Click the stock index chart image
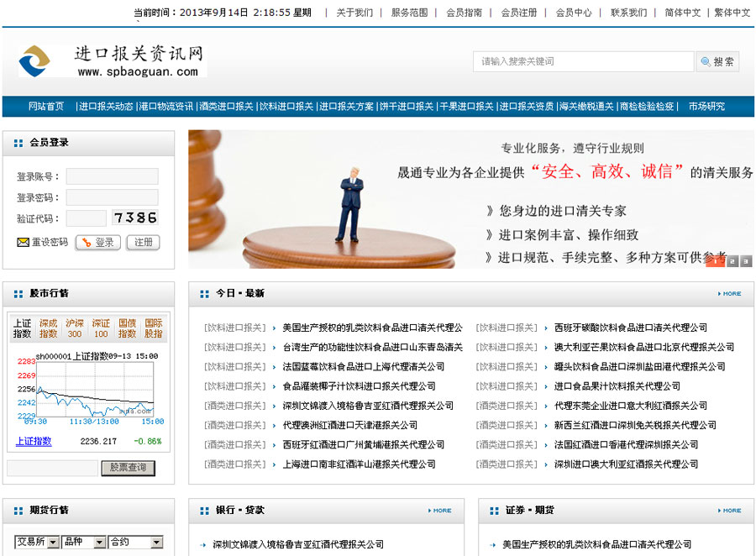 coord(91,389)
